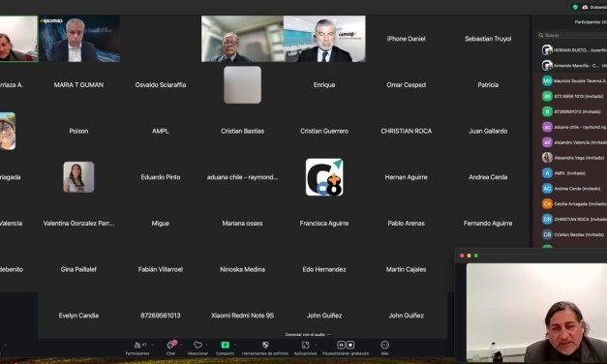This screenshot has height=364, width=607.
Task: Pause the recording
Action: click(x=341, y=345)
